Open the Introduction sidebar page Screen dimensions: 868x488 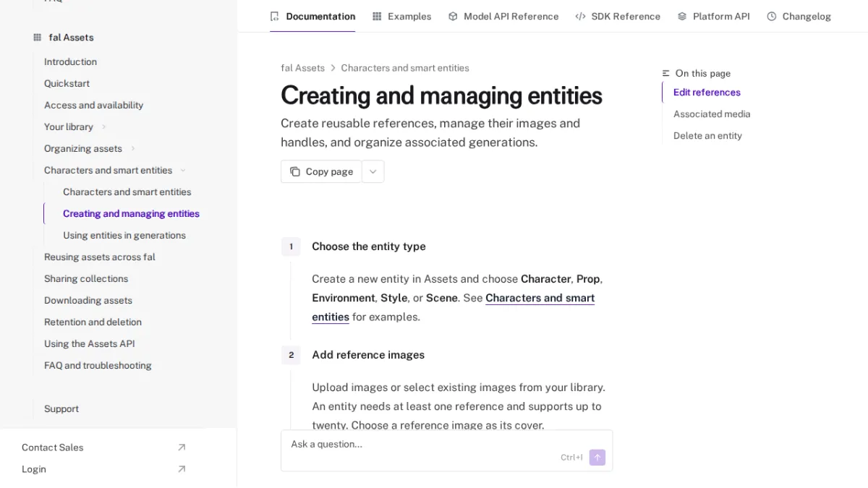click(70, 62)
